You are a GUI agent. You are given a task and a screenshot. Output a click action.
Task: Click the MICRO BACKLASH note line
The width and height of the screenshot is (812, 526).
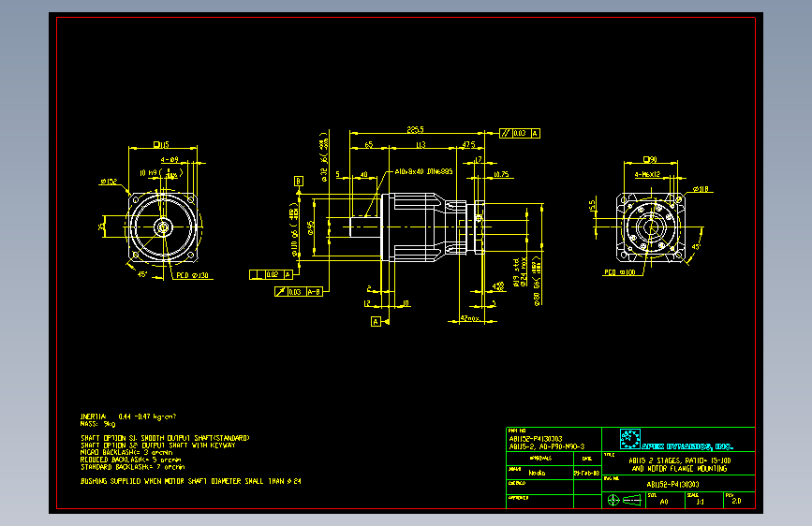126,452
